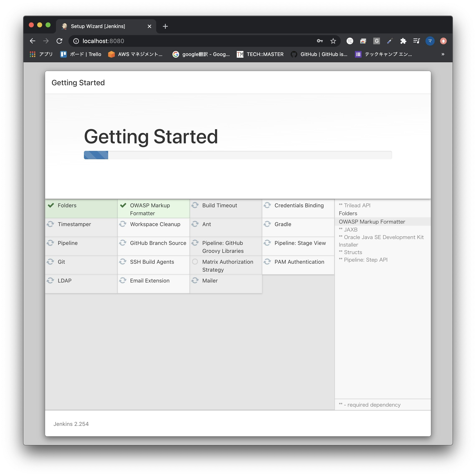
Task: Click the media control playlist icon
Action: [x=416, y=41]
